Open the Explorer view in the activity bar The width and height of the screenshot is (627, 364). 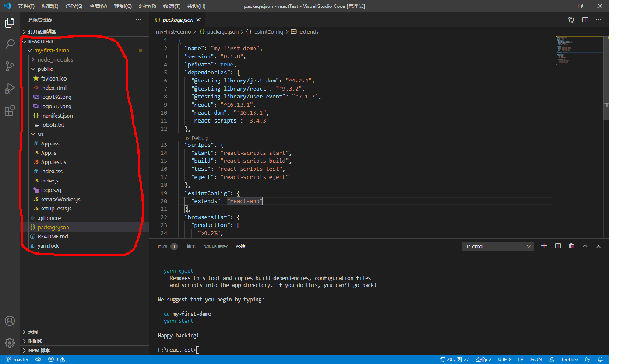(10, 22)
